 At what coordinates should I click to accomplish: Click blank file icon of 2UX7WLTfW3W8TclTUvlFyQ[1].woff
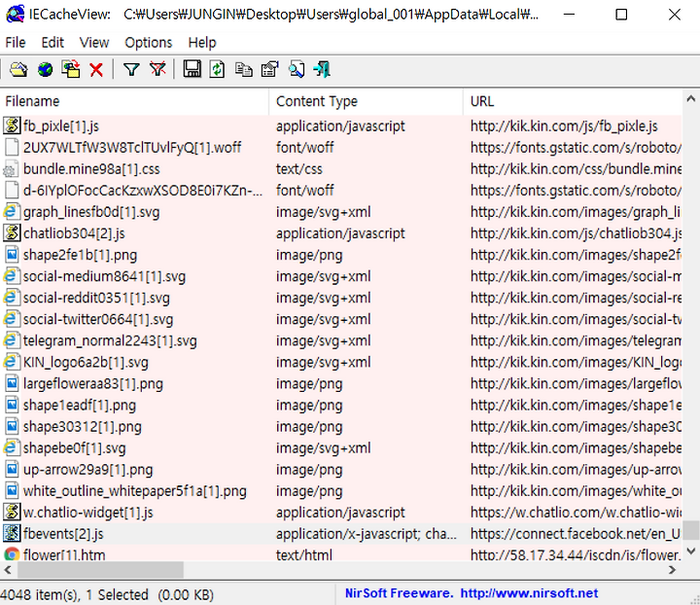12,147
